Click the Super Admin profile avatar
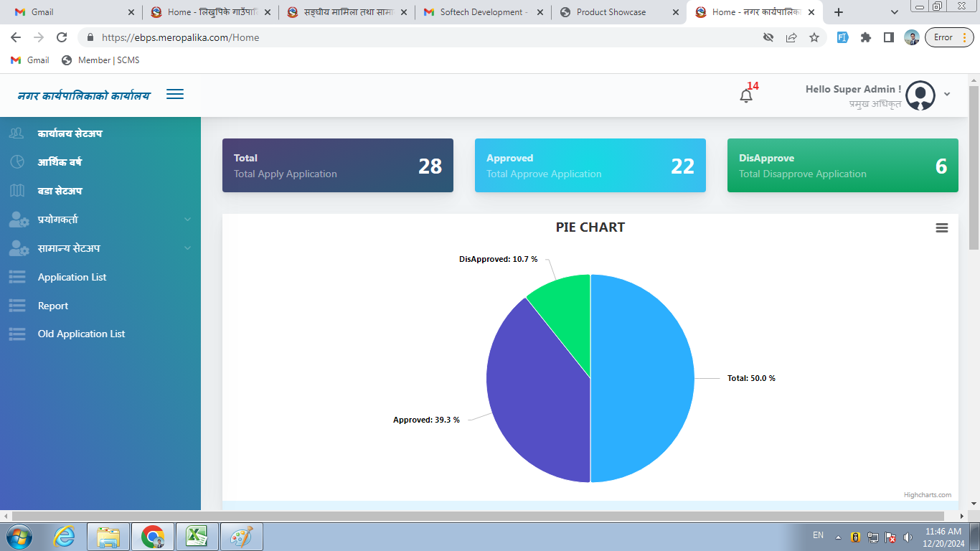The image size is (980, 551). point(920,95)
